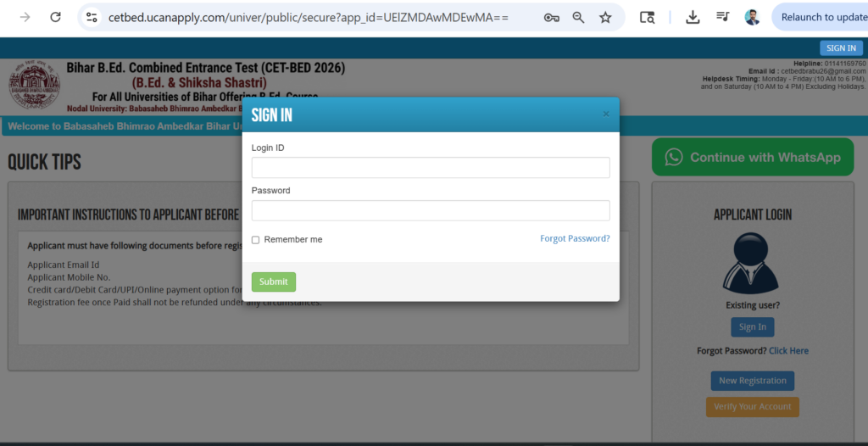Viewport: 868px width, 446px height.
Task: Click the Helpline phone number text
Action: coord(846,64)
